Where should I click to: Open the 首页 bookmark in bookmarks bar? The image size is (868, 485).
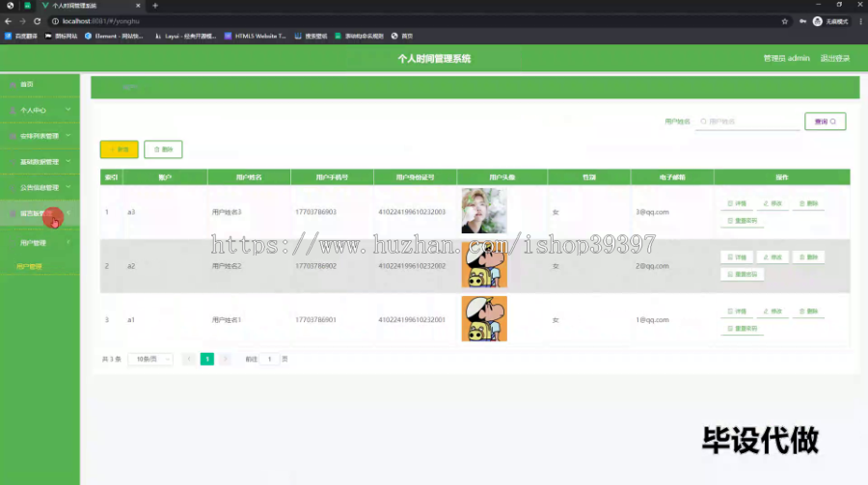pyautogui.click(x=402, y=36)
